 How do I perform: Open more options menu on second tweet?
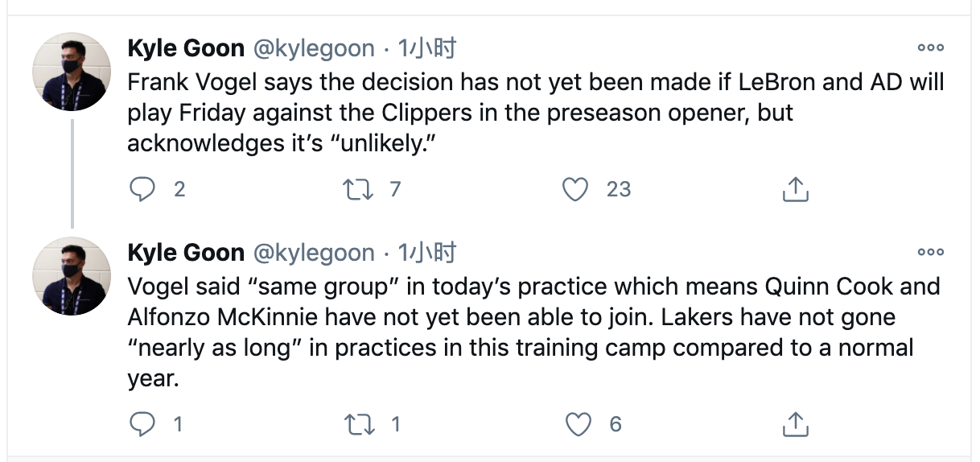[x=930, y=252]
